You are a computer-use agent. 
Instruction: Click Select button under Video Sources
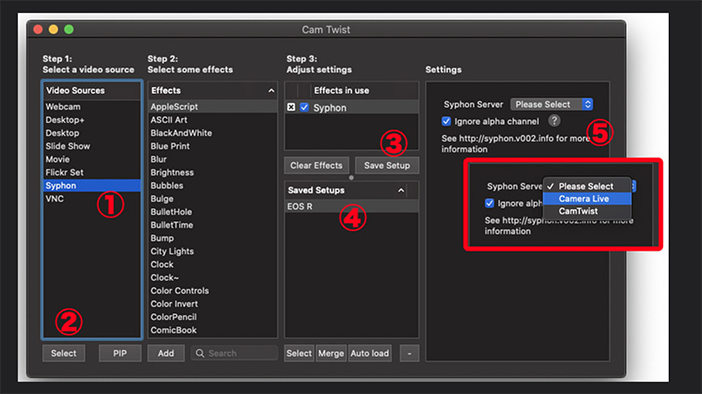64,353
